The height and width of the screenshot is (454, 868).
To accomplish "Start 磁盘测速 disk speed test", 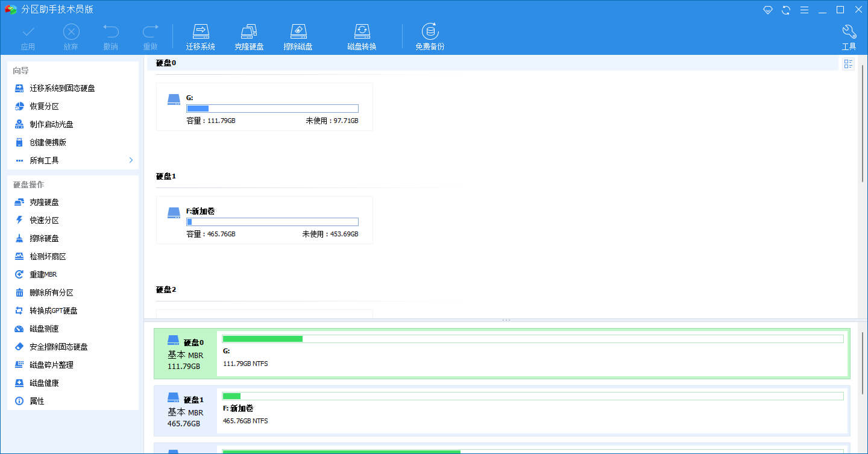I will (x=43, y=328).
